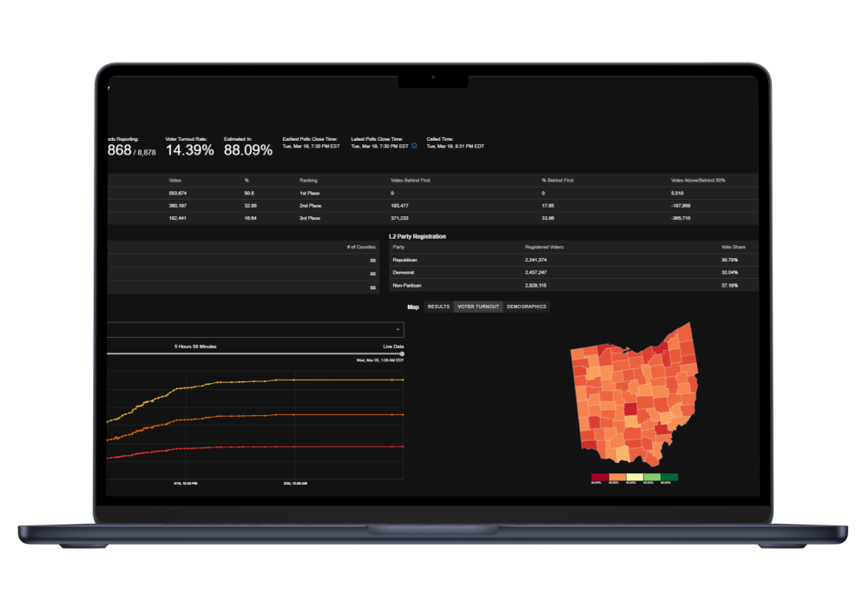The height and width of the screenshot is (608, 868).
Task: Click the Ranking column header
Action: 309,180
